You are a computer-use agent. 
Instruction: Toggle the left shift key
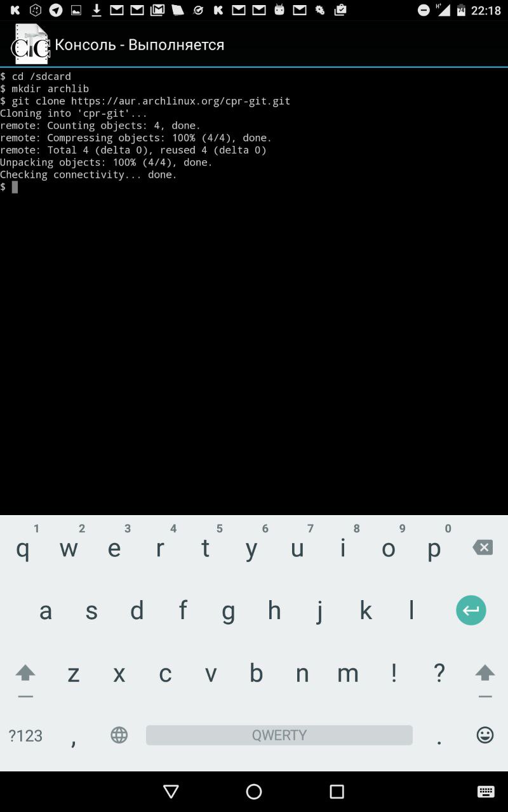(x=25, y=674)
